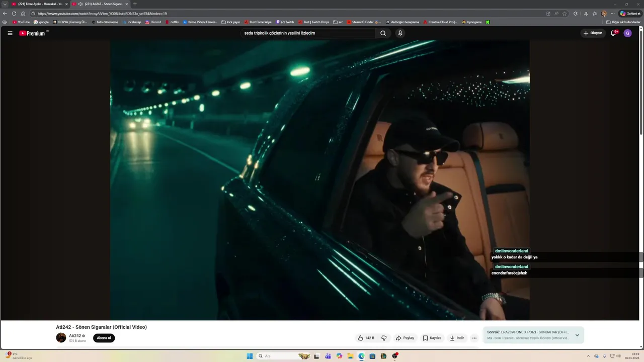This screenshot has width=644, height=362.
Task: Save the video with Kaydet
Action: point(432,338)
